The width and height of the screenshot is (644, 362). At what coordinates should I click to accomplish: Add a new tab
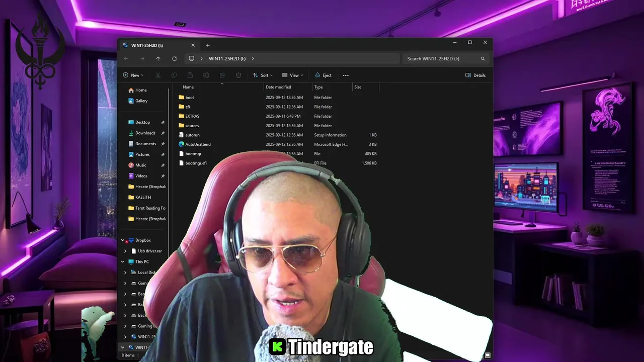[207, 45]
